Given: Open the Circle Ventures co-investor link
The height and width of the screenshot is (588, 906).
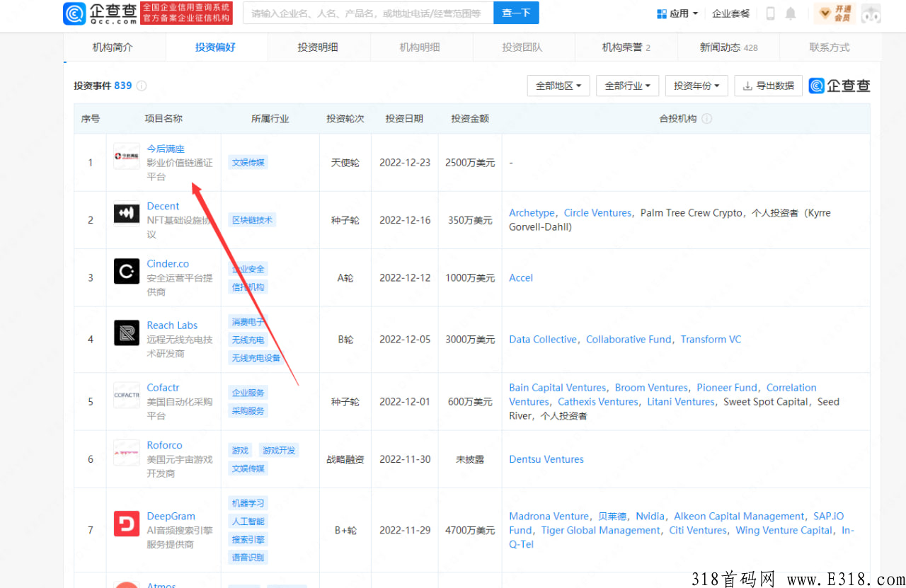Looking at the screenshot, I should coord(597,213).
